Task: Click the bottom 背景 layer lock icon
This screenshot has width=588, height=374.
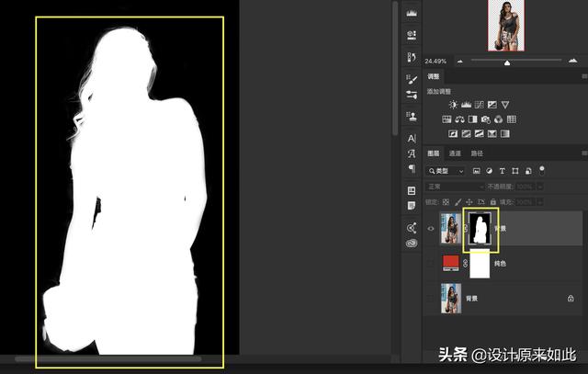Action: 571,299
